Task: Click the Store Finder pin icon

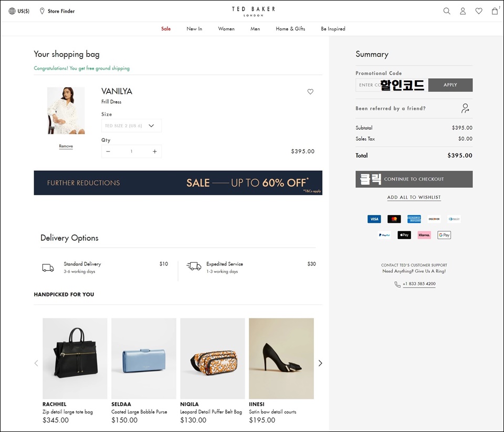Action: pyautogui.click(x=42, y=11)
